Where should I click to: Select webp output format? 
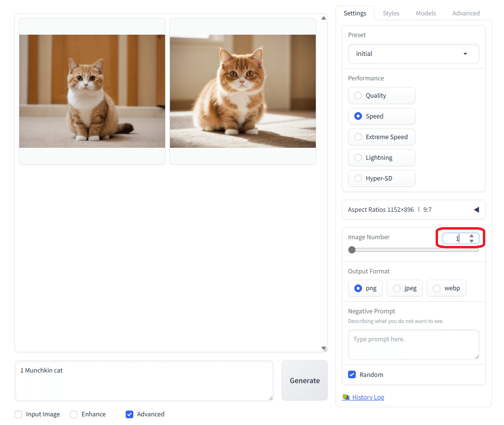coord(446,288)
